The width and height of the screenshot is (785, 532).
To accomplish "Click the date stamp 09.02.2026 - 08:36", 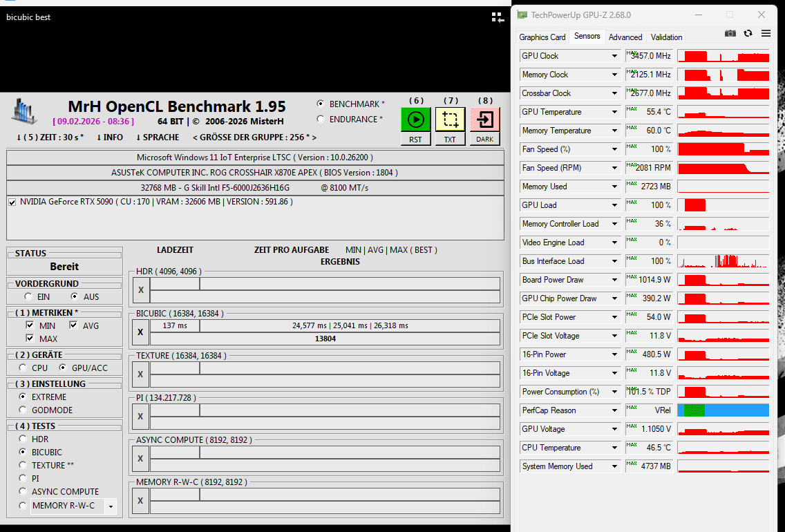I will (x=93, y=121).
